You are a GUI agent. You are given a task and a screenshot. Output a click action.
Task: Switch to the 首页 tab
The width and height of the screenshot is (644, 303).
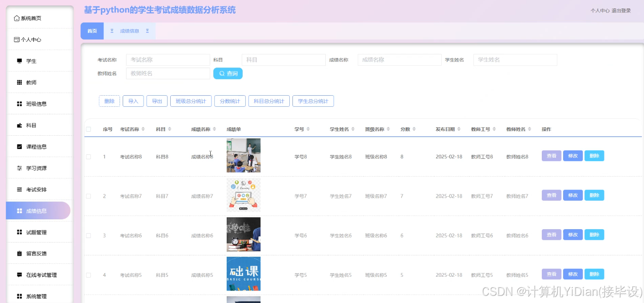click(92, 31)
